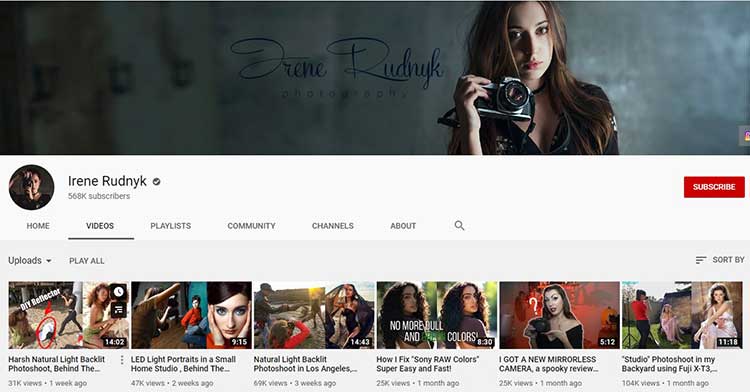The image size is (750, 392).
Task: Click the verified badge next to Irene Rudnyk
Action: click(156, 182)
